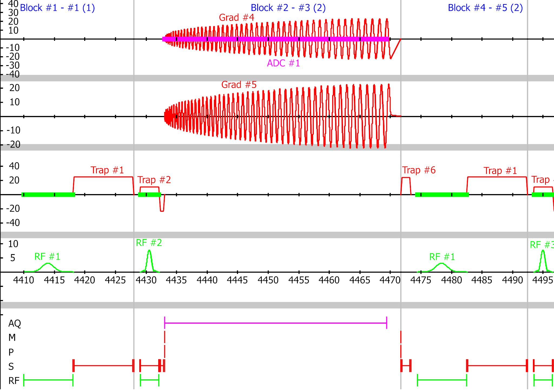Select the 'RF' row label at bottom

pos(14,381)
